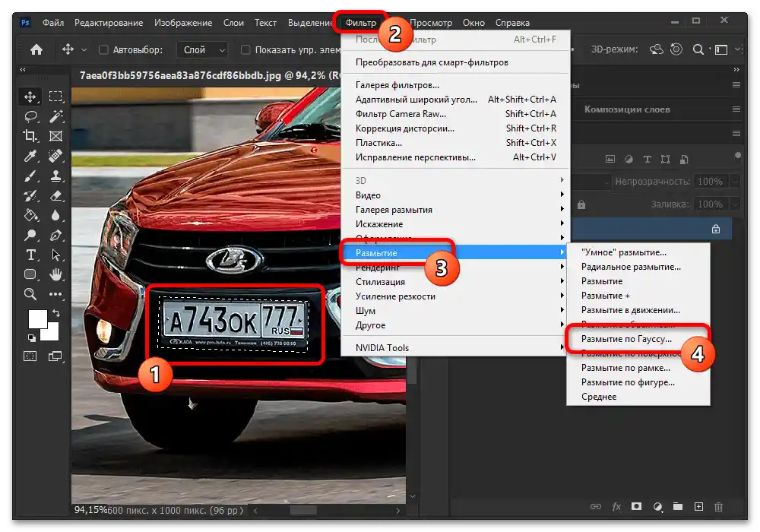Click the foreground color swatch
The image size is (760, 532).
[38, 318]
